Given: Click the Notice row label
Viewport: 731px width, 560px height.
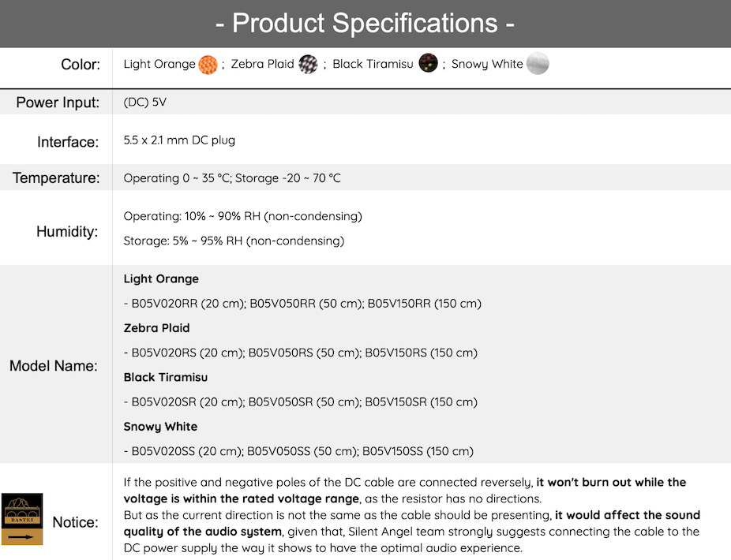Looking at the screenshot, I should point(76,522).
